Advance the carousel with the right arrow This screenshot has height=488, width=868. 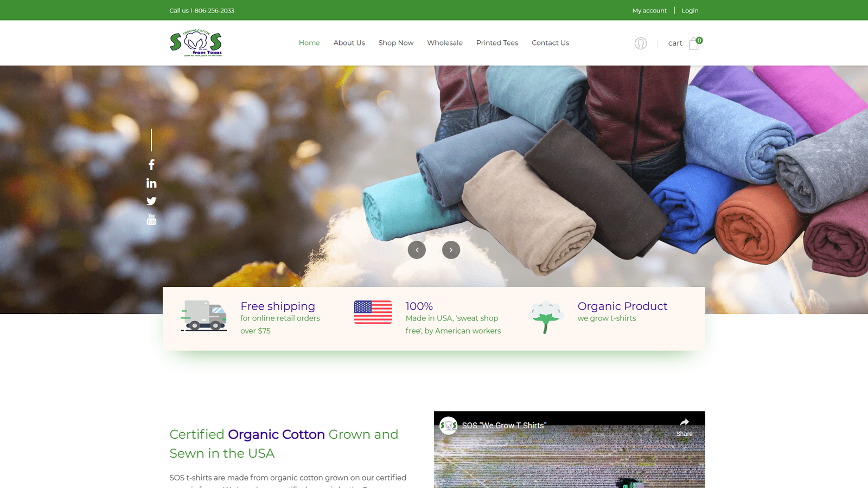pyautogui.click(x=451, y=250)
